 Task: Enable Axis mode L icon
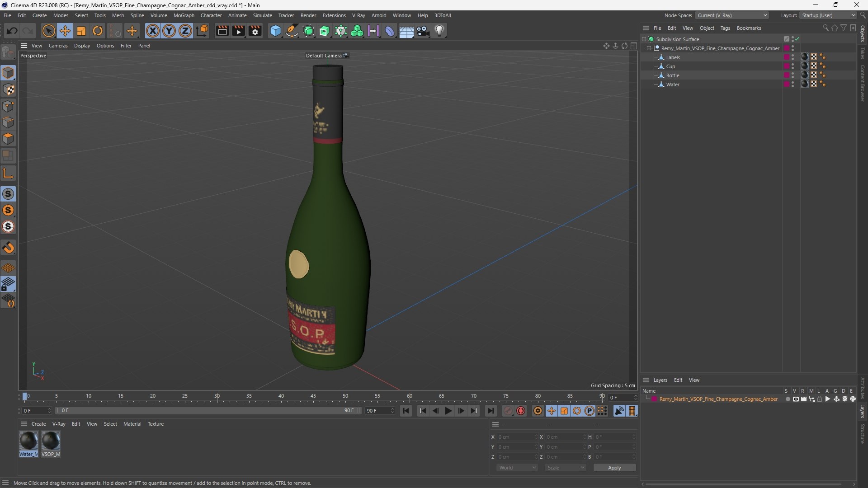[x=8, y=173]
